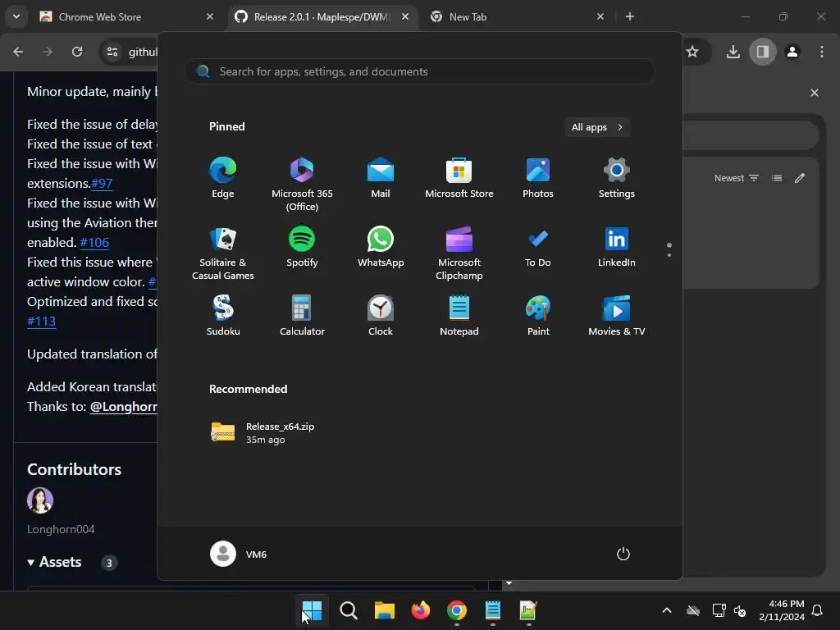Switch side panel to list view
This screenshot has height=630, width=840.
(x=777, y=178)
